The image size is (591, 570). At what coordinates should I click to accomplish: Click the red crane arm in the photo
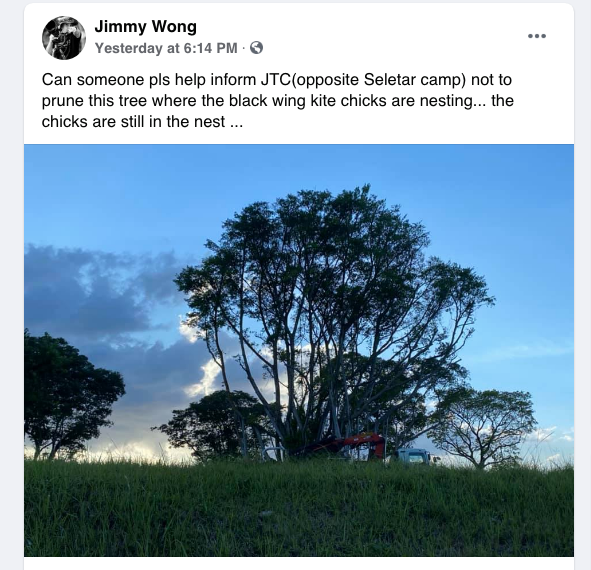point(354,443)
